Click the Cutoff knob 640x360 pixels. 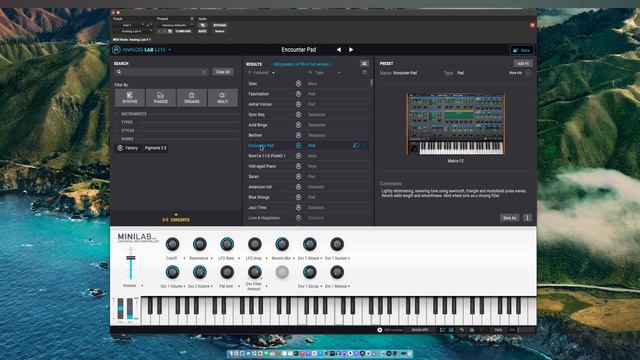pyautogui.click(x=172, y=244)
